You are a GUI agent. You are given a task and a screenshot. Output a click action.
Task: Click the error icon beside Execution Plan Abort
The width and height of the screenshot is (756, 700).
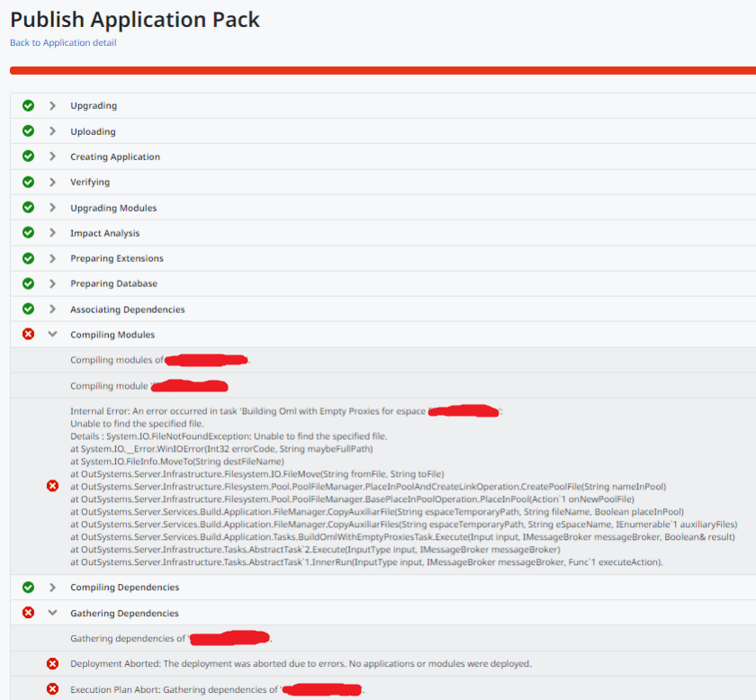click(52, 690)
